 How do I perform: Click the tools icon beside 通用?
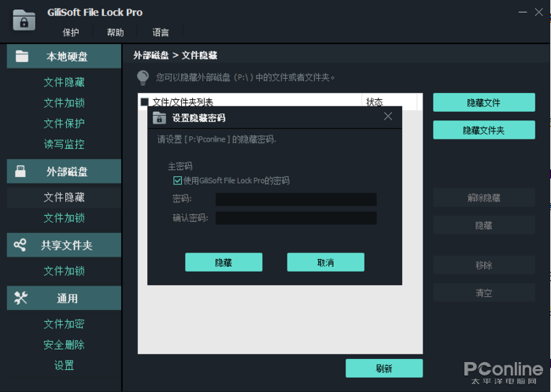(x=20, y=298)
